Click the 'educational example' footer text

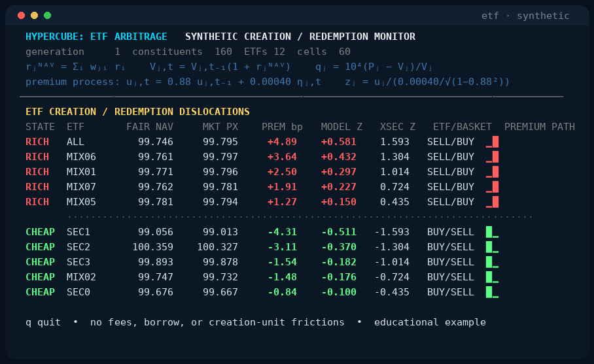tap(430, 322)
